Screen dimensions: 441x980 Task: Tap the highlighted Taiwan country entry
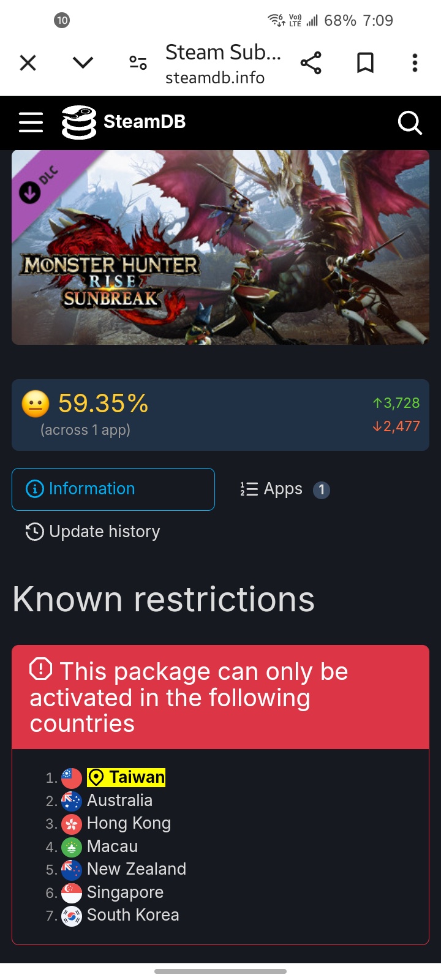tap(126, 777)
